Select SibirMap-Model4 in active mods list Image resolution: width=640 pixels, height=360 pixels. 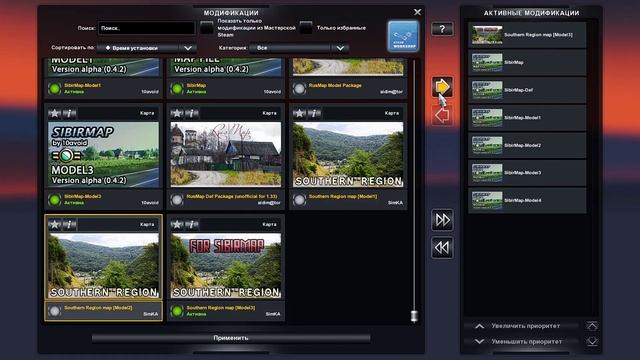527,200
